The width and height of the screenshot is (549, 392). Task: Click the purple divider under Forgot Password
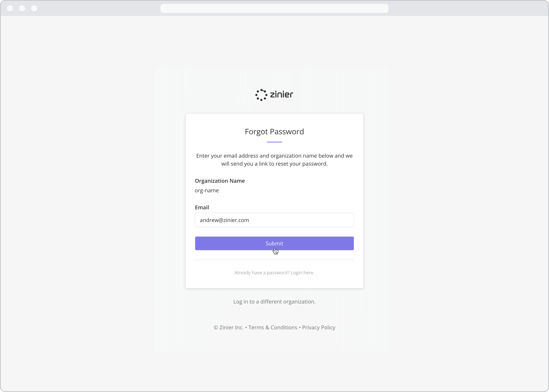[x=274, y=142]
